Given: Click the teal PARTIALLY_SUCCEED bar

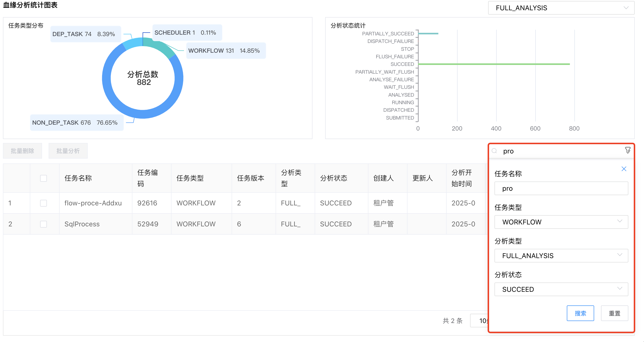Looking at the screenshot, I should coord(428,33).
